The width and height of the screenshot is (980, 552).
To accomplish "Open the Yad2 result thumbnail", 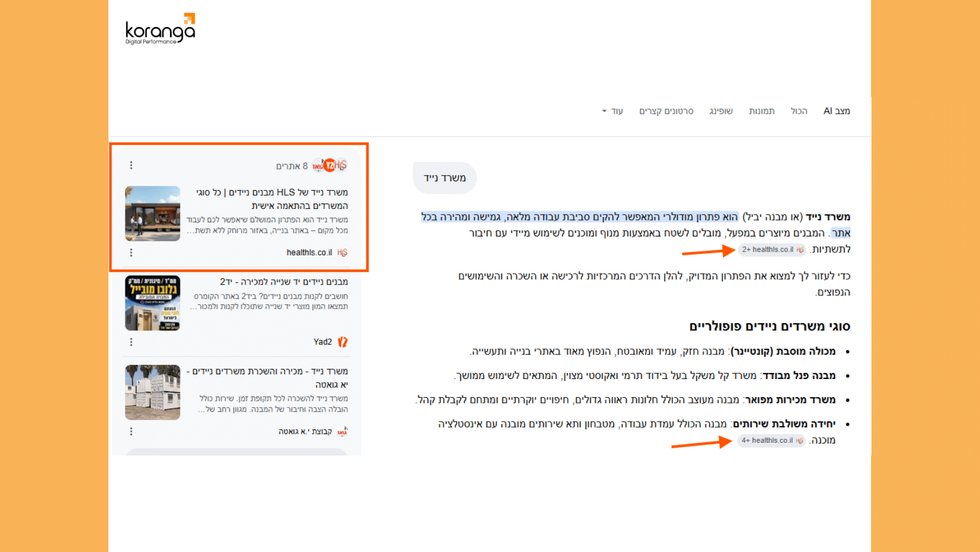I will coord(152,303).
